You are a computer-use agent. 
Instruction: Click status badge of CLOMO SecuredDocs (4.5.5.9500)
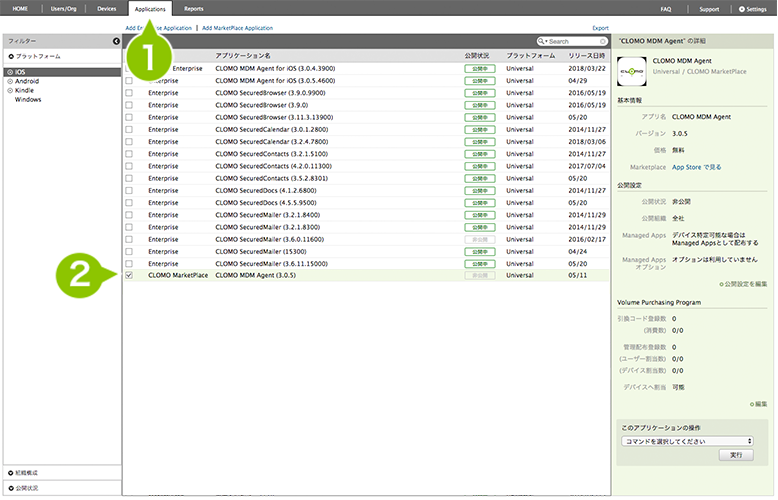(480, 203)
